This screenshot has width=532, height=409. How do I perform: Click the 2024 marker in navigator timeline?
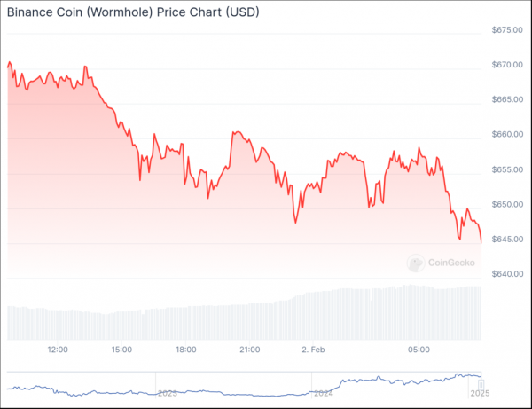coord(324,393)
